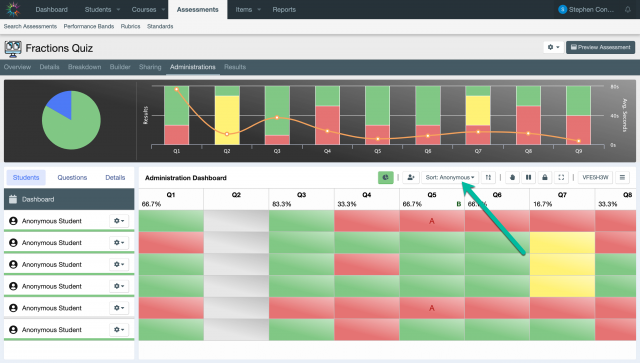Click the Fractions Quiz title
Screen dimensions: 640x363
click(x=59, y=48)
